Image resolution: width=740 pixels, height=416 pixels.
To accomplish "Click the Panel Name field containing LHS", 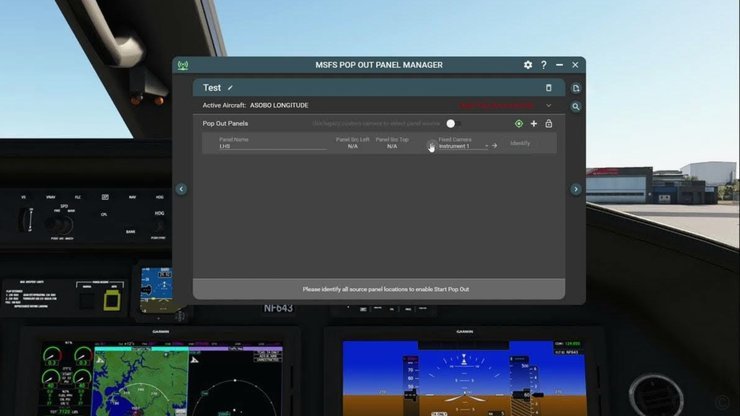I will [x=273, y=146].
